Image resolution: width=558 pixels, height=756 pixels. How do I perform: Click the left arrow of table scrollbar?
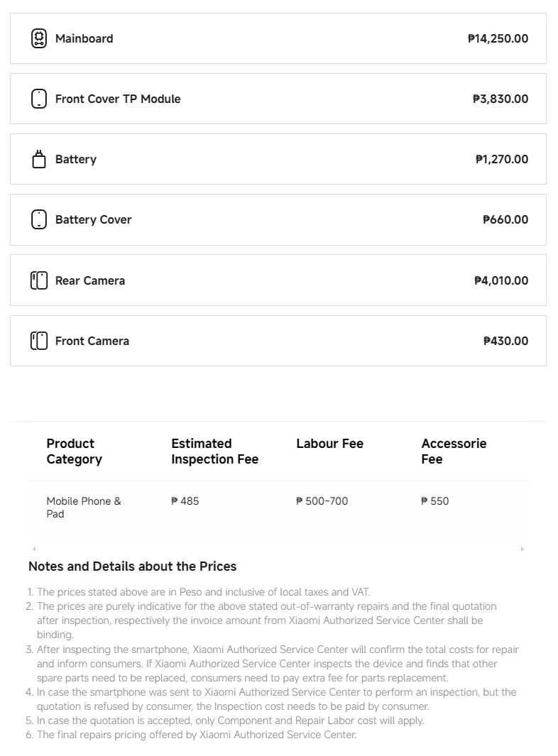34,549
